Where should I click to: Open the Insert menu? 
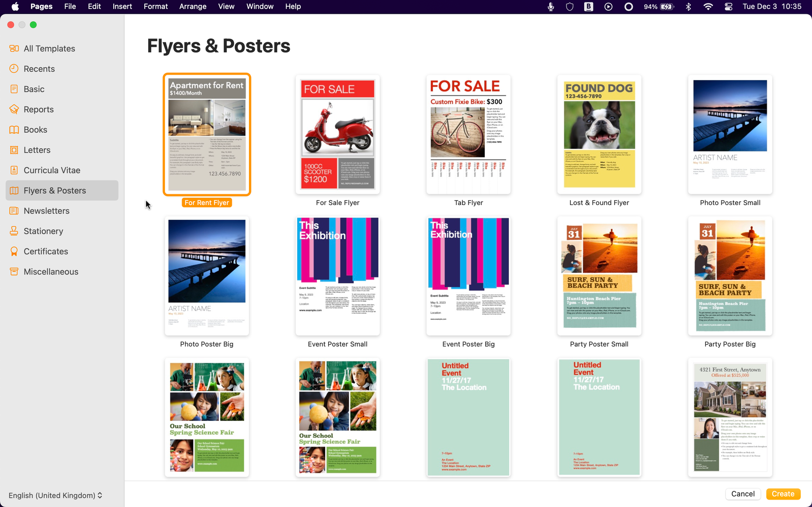coord(122,6)
